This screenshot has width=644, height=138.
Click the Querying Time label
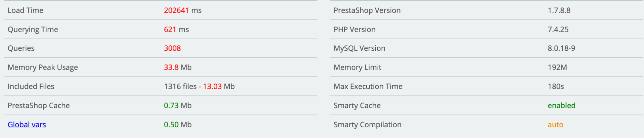33,30
